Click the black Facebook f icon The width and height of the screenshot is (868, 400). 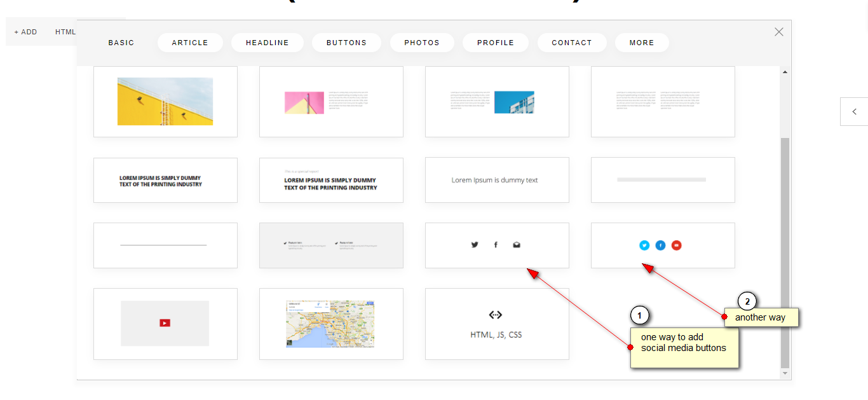click(x=496, y=245)
